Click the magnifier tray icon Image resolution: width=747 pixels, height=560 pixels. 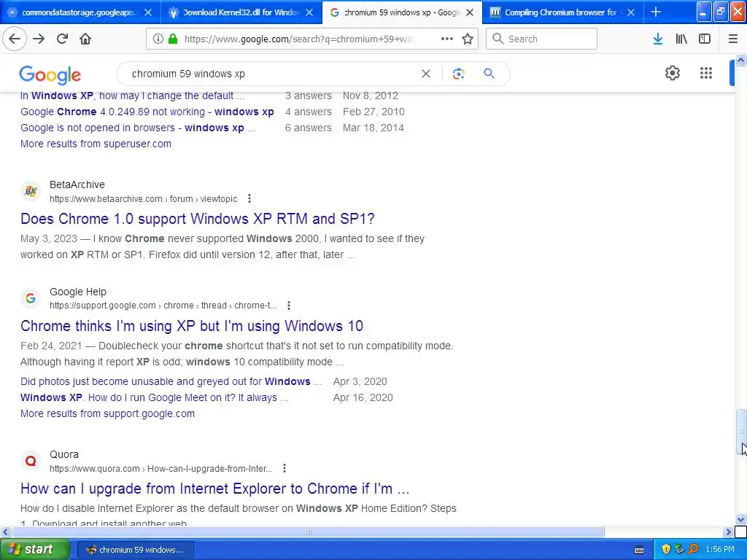tap(694, 550)
